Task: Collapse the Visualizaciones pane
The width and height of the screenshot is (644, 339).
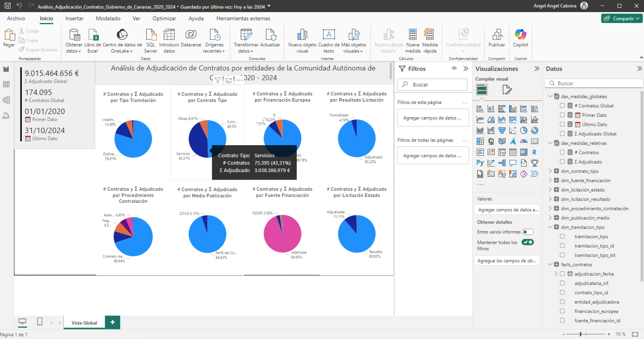Action: (x=537, y=69)
